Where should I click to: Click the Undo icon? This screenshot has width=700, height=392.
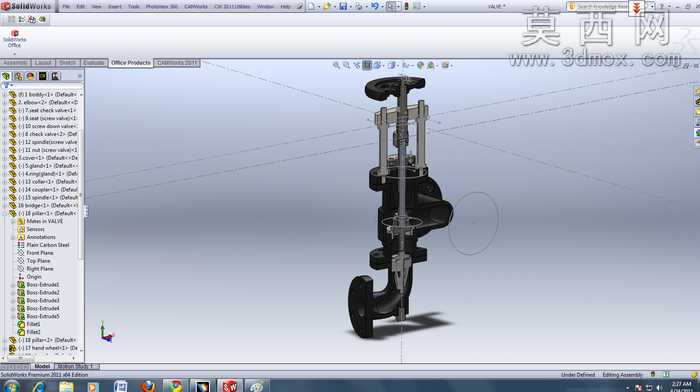(x=375, y=6)
